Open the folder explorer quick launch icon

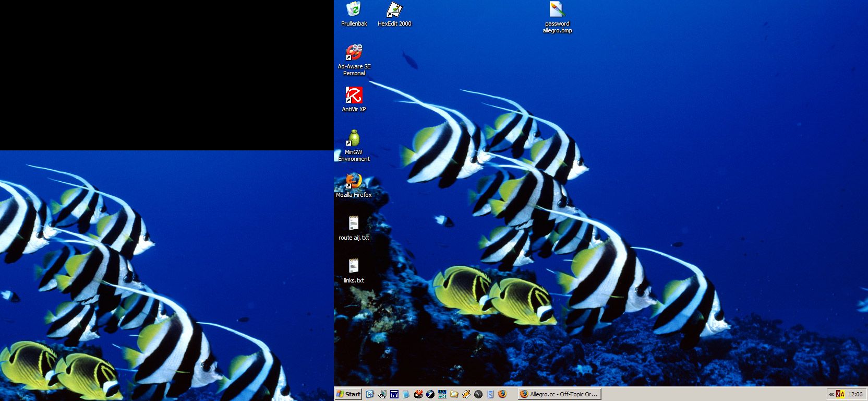pos(454,394)
